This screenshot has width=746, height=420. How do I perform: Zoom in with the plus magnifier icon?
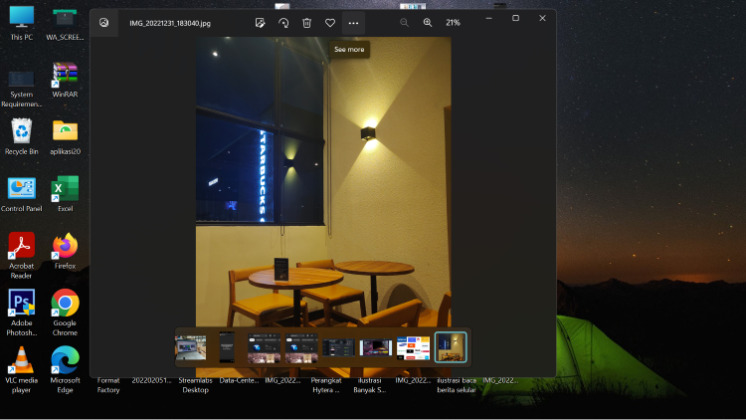(x=428, y=23)
